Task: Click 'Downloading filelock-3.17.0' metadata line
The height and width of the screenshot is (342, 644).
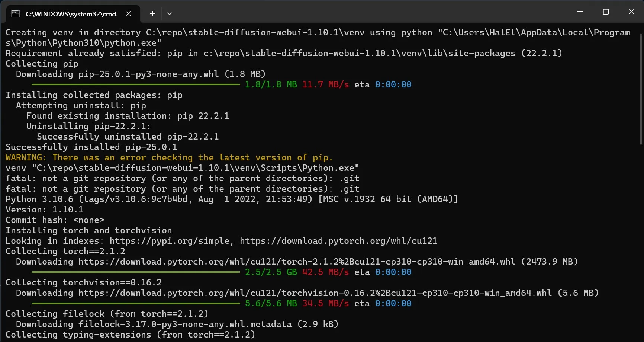Action: (x=177, y=324)
